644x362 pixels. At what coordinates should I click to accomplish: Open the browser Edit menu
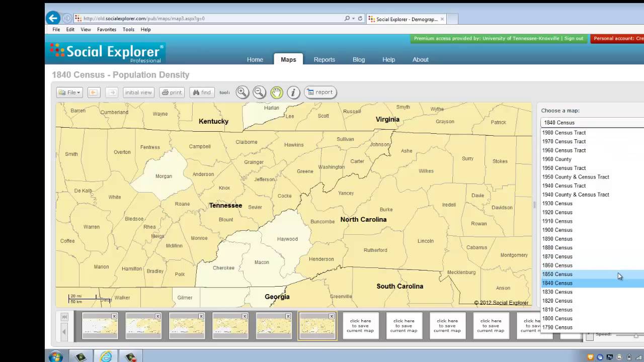click(x=70, y=30)
